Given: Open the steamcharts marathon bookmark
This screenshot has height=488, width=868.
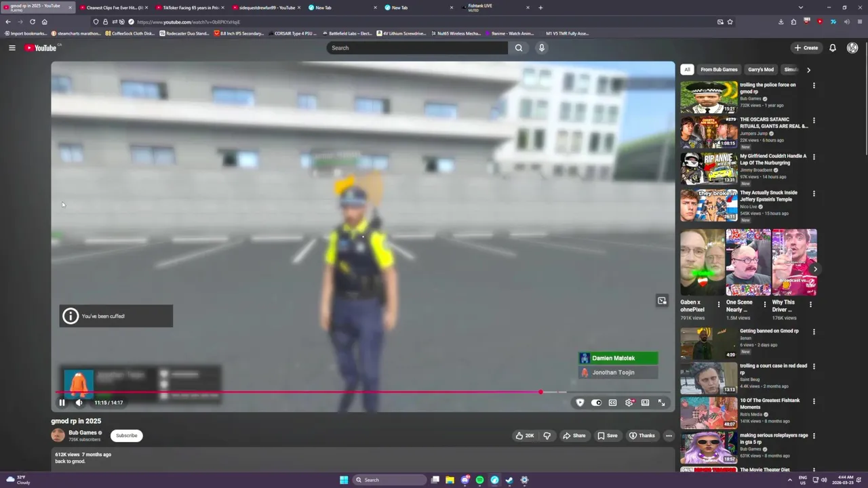Looking at the screenshot, I should (76, 33).
